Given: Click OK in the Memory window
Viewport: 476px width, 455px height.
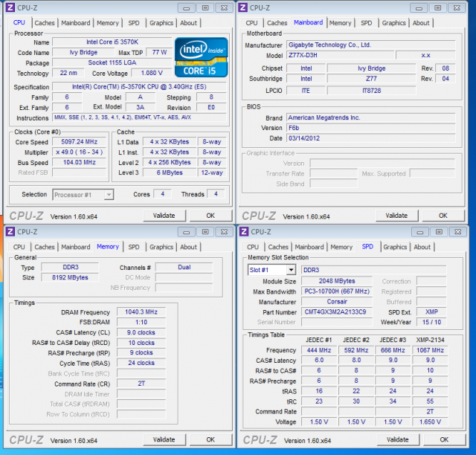Looking at the screenshot, I should click(x=210, y=439).
